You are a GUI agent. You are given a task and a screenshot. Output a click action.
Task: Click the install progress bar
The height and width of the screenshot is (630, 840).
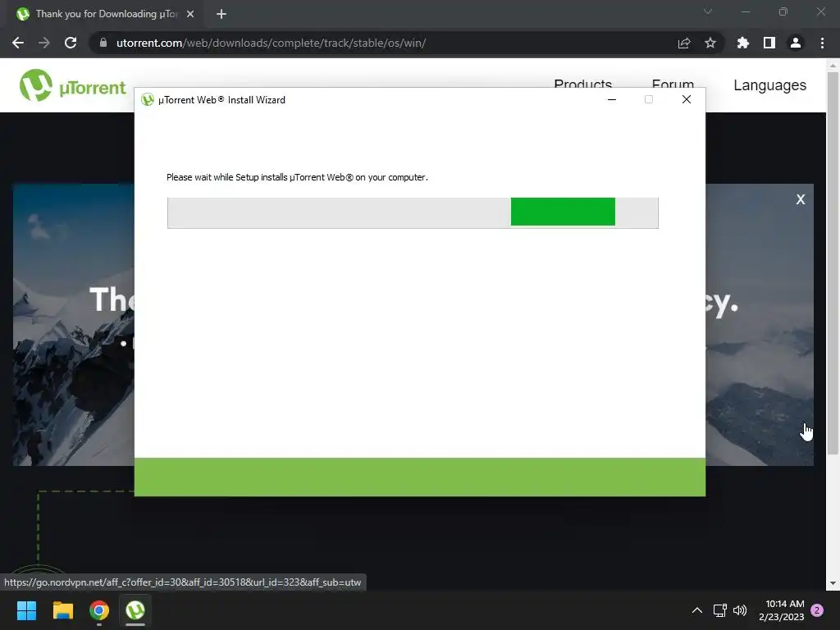click(413, 212)
